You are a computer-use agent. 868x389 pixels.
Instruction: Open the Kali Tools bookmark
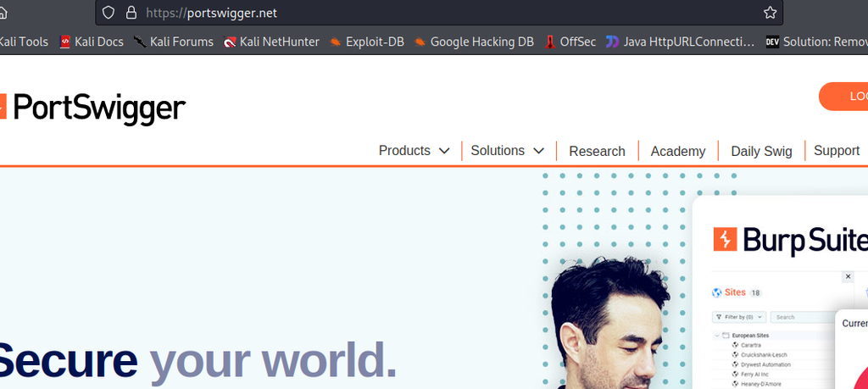click(x=23, y=42)
